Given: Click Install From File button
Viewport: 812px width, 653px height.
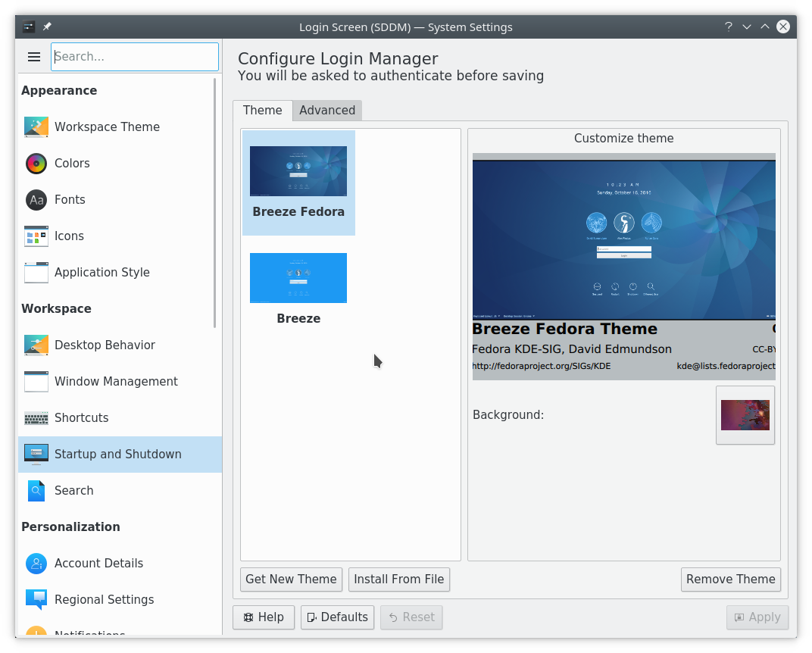Looking at the screenshot, I should click(x=398, y=579).
